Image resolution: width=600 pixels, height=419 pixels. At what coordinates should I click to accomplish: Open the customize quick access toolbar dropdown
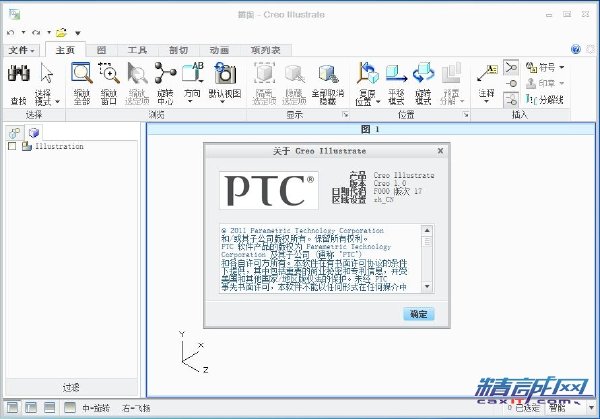(x=78, y=33)
